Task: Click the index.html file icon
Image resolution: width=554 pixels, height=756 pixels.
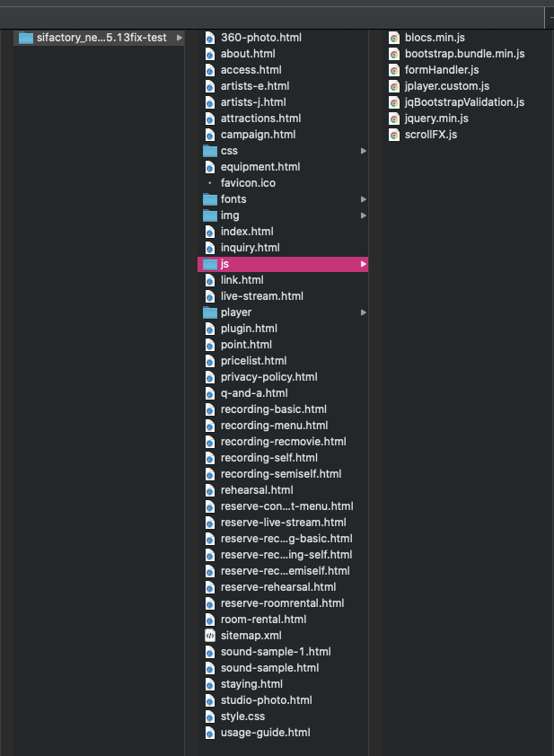Action: tap(210, 232)
